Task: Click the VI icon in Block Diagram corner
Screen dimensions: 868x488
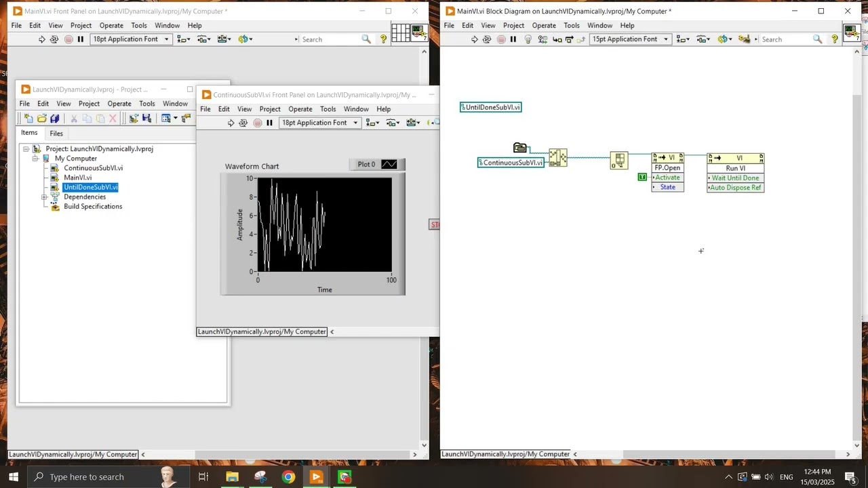Action: click(x=852, y=33)
